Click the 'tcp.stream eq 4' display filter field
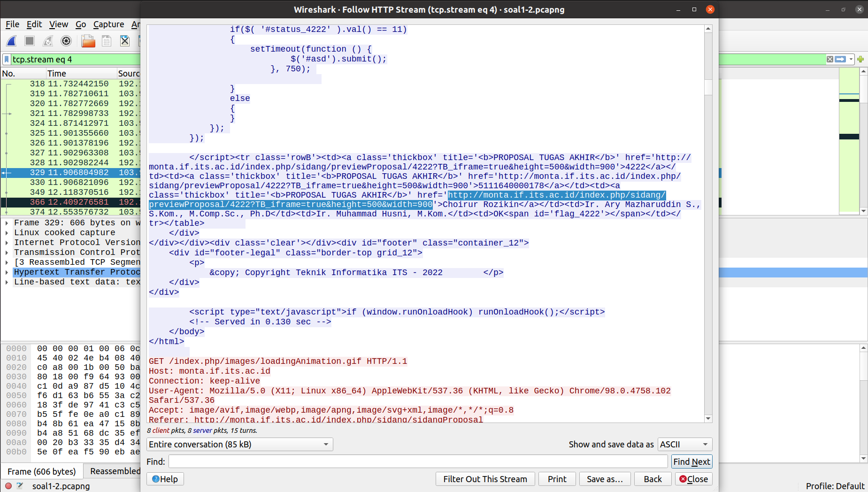 point(75,59)
